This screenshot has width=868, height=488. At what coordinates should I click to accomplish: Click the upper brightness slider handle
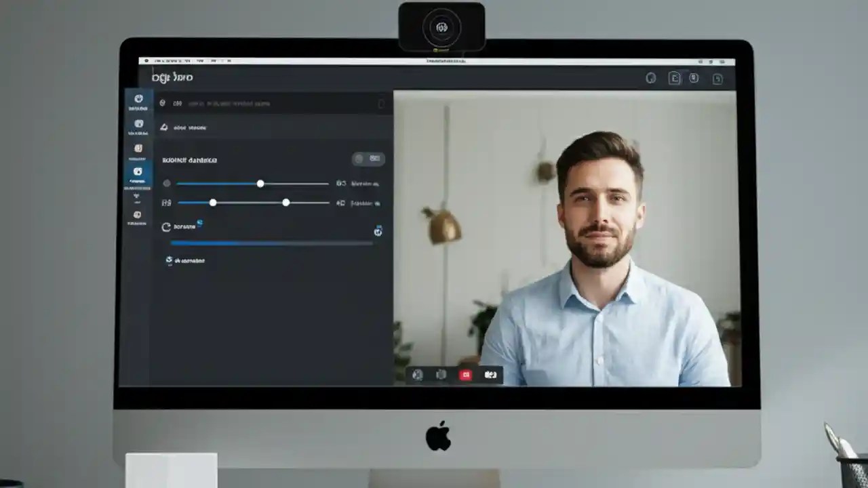pyautogui.click(x=260, y=184)
